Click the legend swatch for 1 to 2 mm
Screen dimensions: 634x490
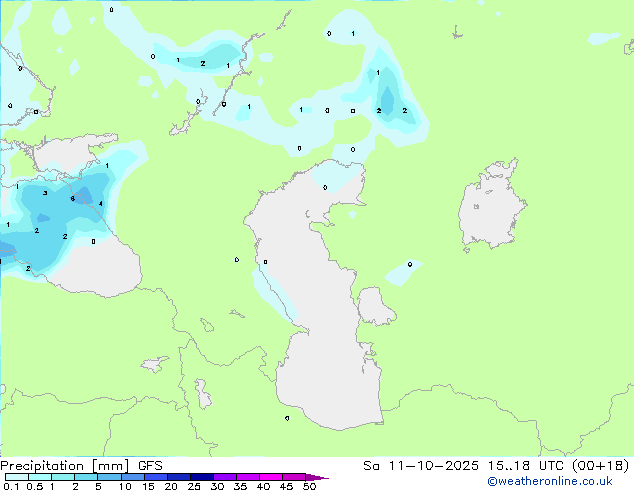pos(63,477)
